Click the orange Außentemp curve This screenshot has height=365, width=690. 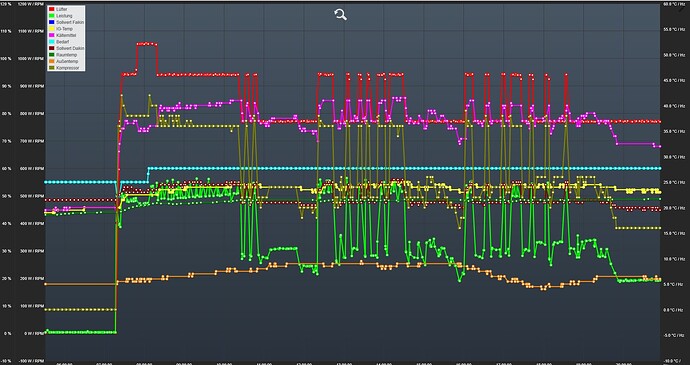pyautogui.click(x=352, y=264)
